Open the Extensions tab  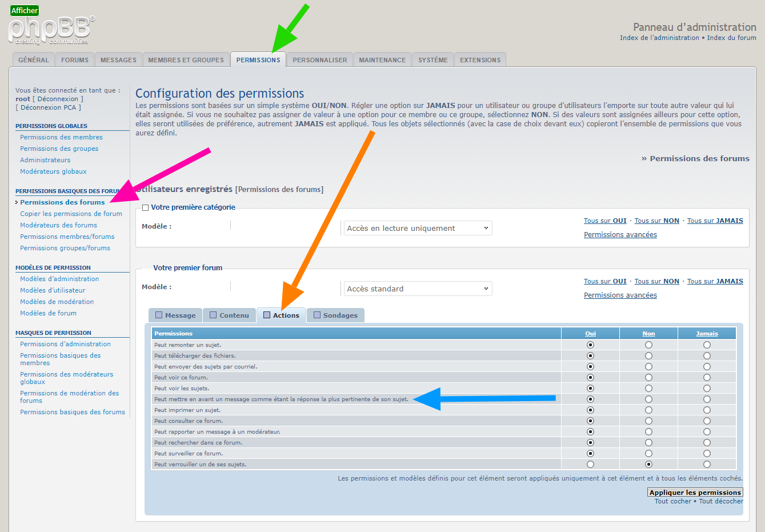click(480, 60)
